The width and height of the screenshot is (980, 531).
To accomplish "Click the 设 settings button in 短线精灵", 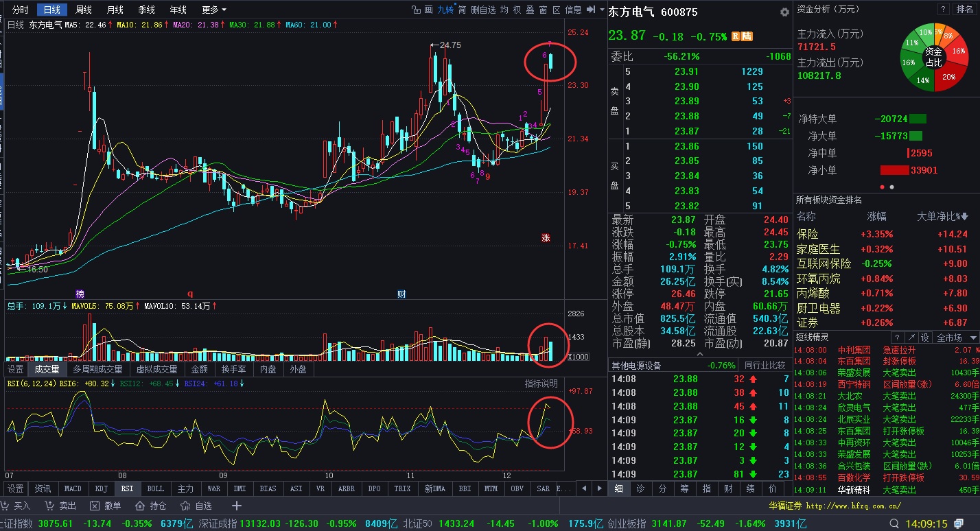I will [x=924, y=338].
